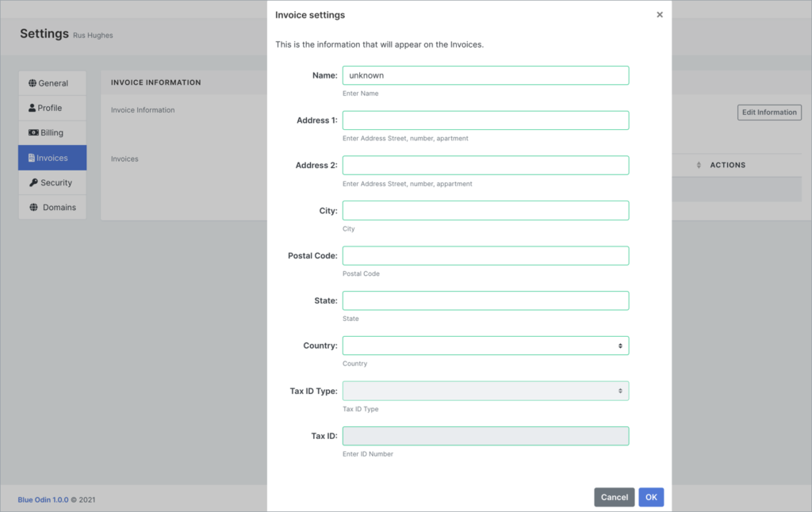The height and width of the screenshot is (512, 812).
Task: Close the Invoice settings dialog with X
Action: (660, 15)
